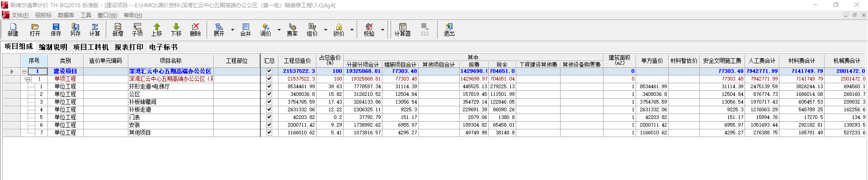
Task: Open the dropdown arrow next to 校验
Action: (x=382, y=30)
